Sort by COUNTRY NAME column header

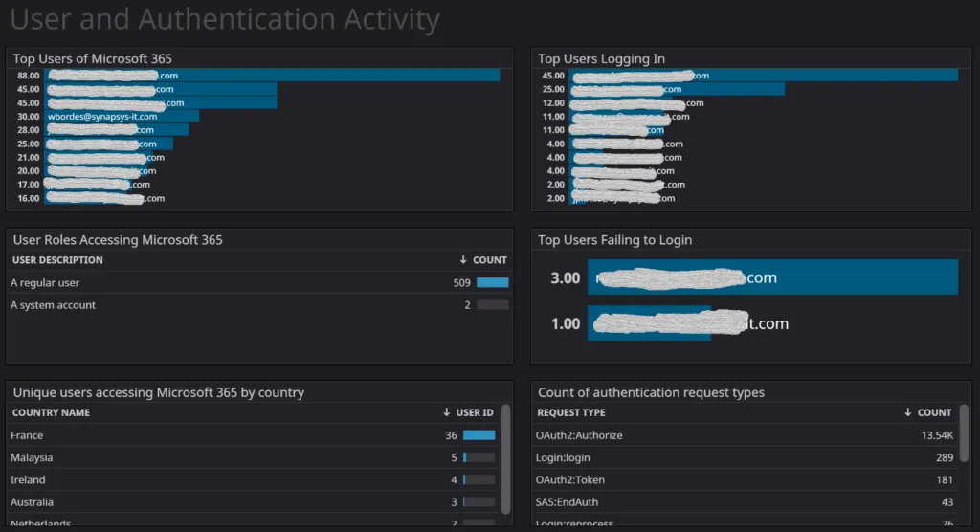[51, 413]
